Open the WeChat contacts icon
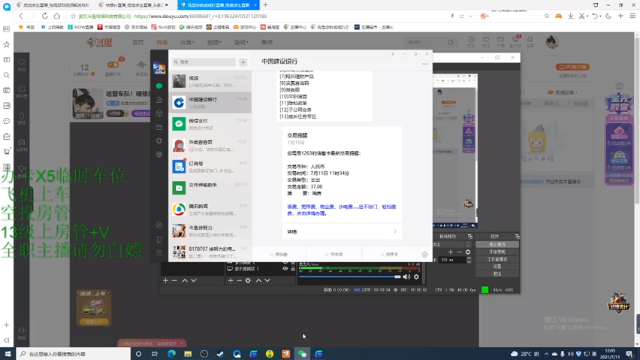640x360 pixels. coord(159,100)
